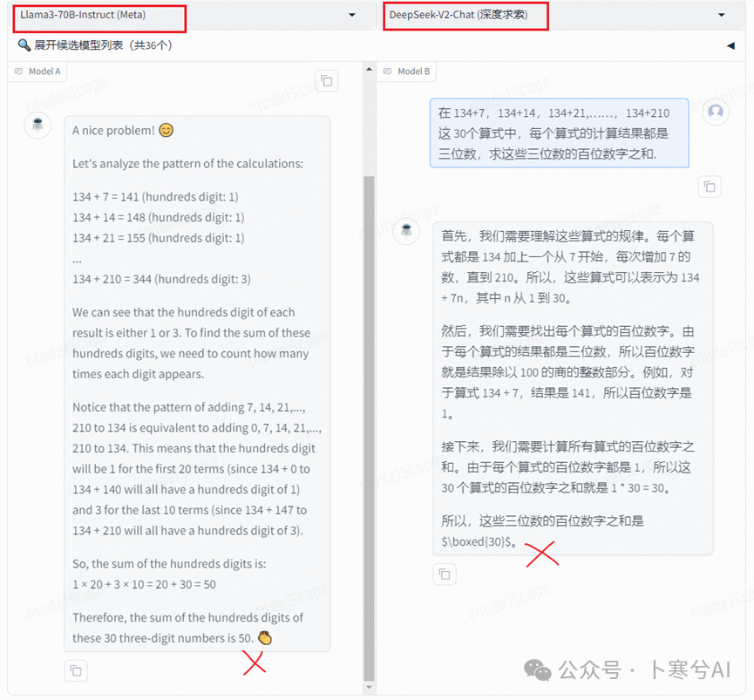Viewport: 754px width, 700px height.
Task: Select the Model B tab label
Action: click(x=413, y=71)
